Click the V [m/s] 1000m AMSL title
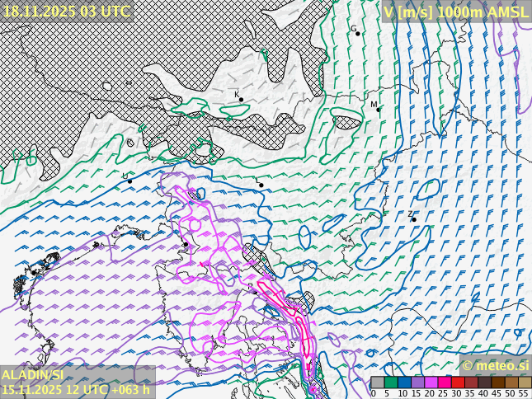The height and width of the screenshot is (399, 532). point(456,11)
